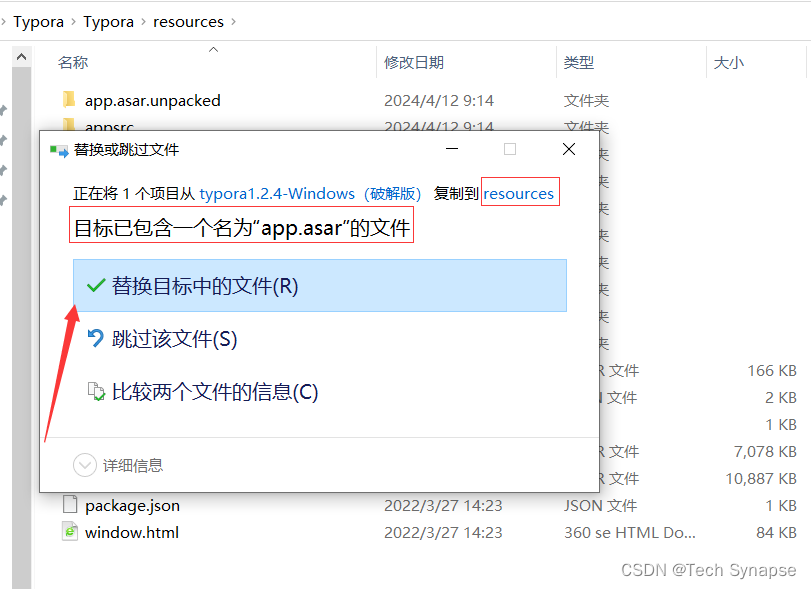The width and height of the screenshot is (811, 589).
Task: Click the JSON 文件 type cell
Action: coord(600,506)
